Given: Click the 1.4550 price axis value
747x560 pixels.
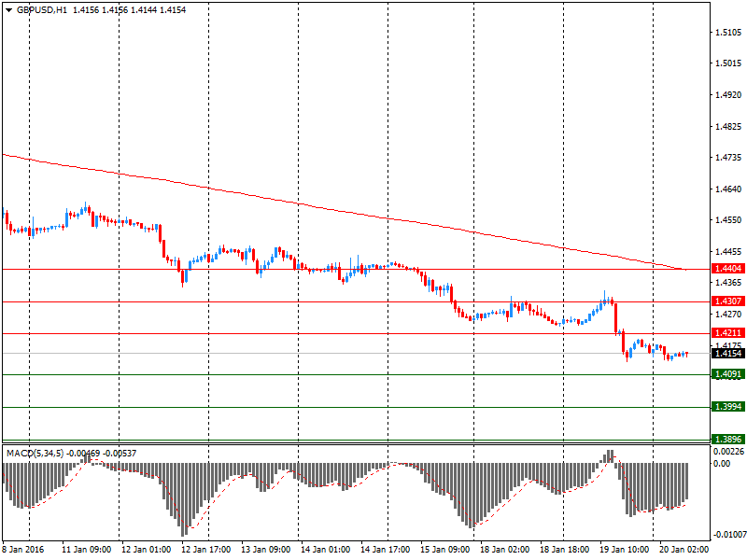Looking at the screenshot, I should pyautogui.click(x=729, y=220).
